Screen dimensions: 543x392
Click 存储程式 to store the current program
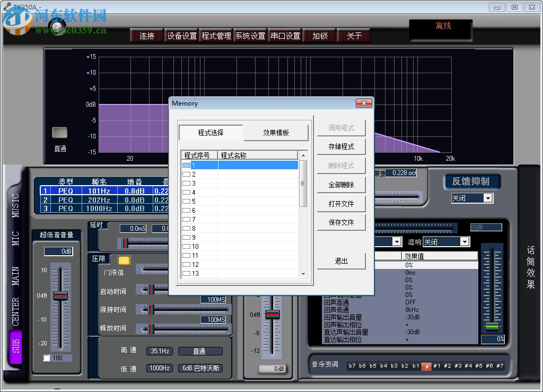341,146
